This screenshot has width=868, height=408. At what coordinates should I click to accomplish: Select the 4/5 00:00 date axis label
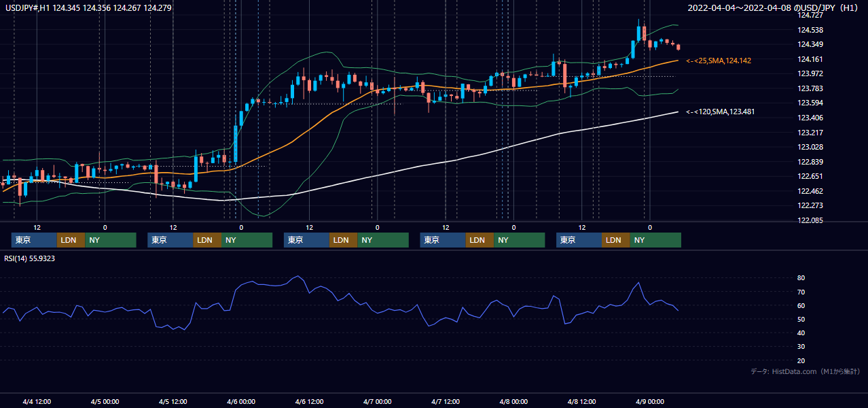pyautogui.click(x=105, y=401)
